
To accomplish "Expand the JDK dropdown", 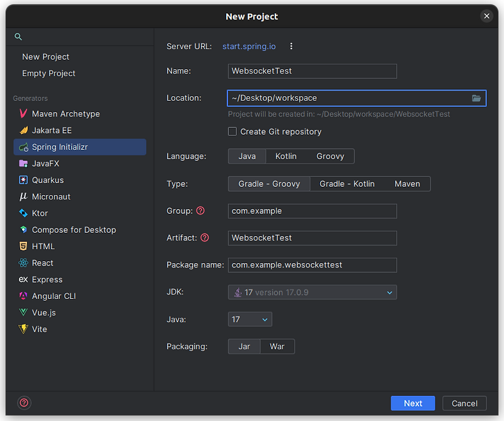I will click(x=390, y=292).
